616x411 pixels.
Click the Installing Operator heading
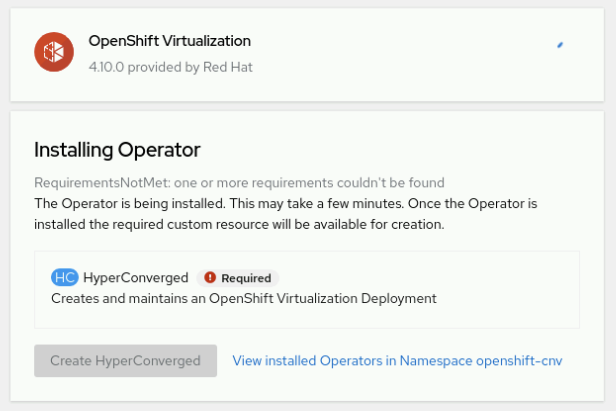[117, 150]
